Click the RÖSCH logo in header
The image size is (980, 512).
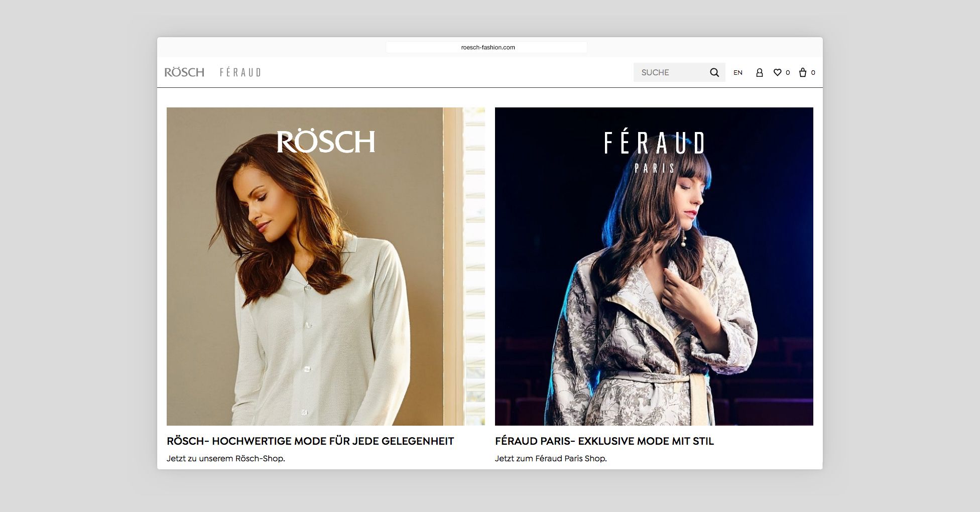(184, 72)
